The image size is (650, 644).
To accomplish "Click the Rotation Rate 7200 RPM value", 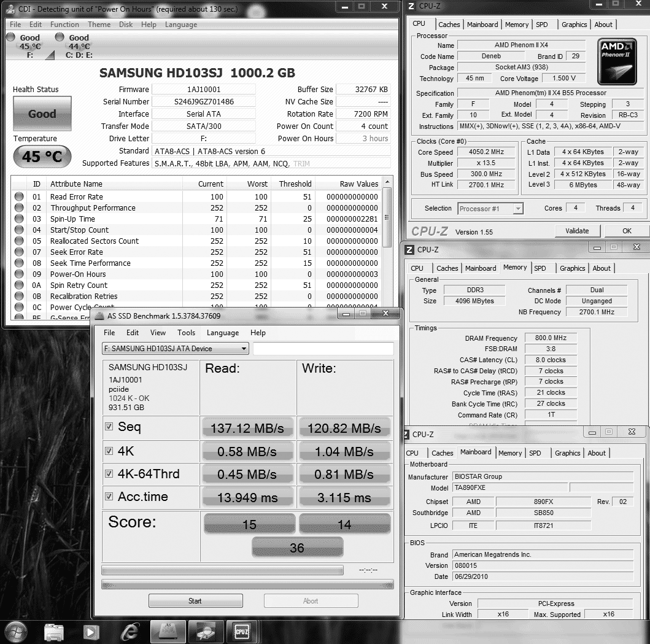I will pos(363,114).
